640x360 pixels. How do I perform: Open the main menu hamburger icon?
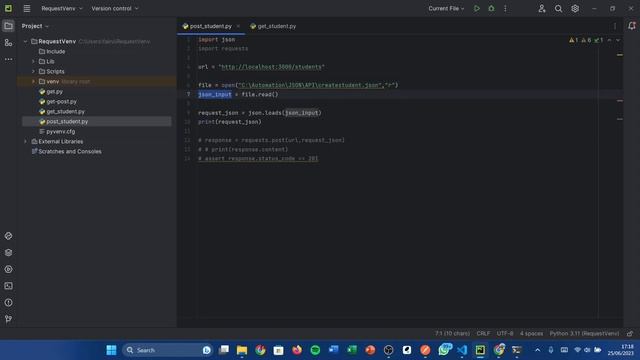pyautogui.click(x=27, y=8)
